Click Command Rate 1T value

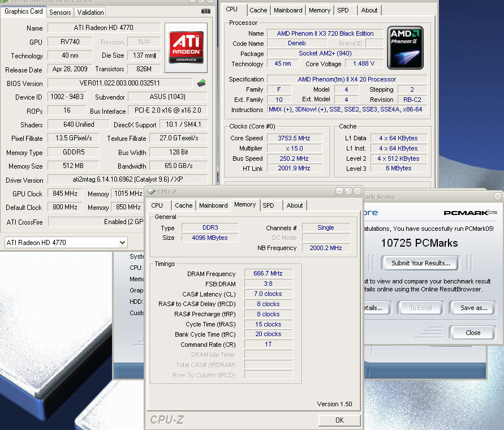tap(268, 344)
